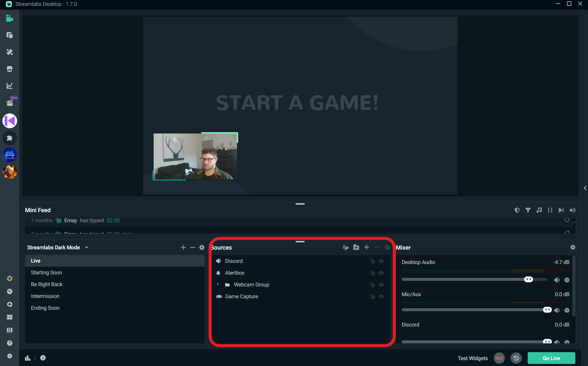Refresh the Emay tipped feed entry
588x366 pixels.
[x=567, y=220]
